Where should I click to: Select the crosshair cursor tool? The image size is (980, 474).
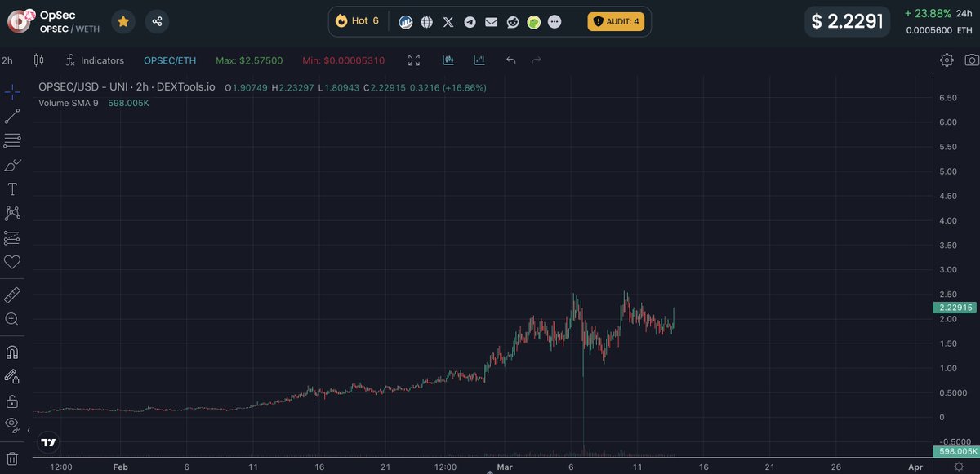point(12,91)
